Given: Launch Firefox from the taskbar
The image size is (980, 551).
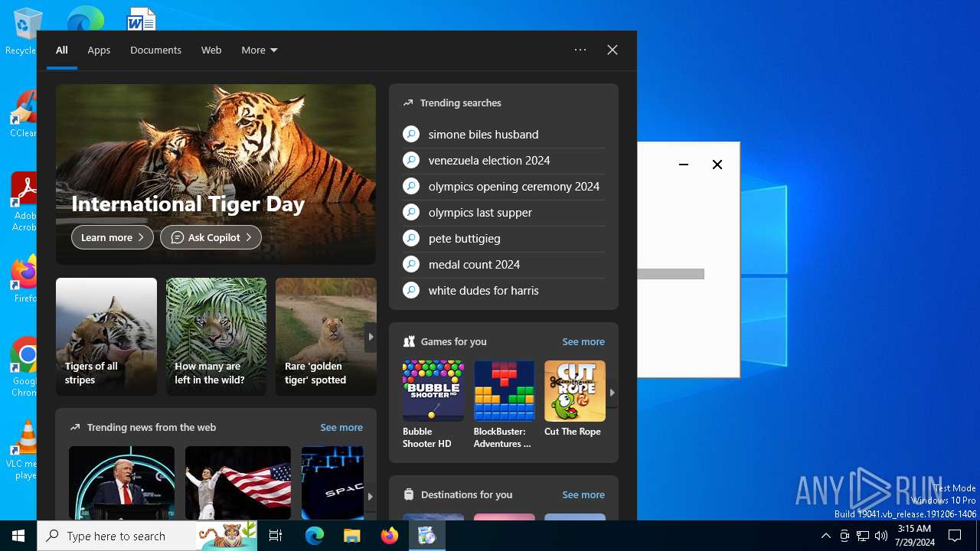Looking at the screenshot, I should [x=390, y=536].
